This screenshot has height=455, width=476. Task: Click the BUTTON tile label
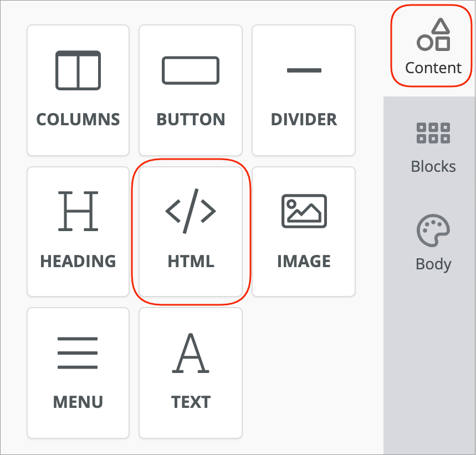[x=191, y=119]
